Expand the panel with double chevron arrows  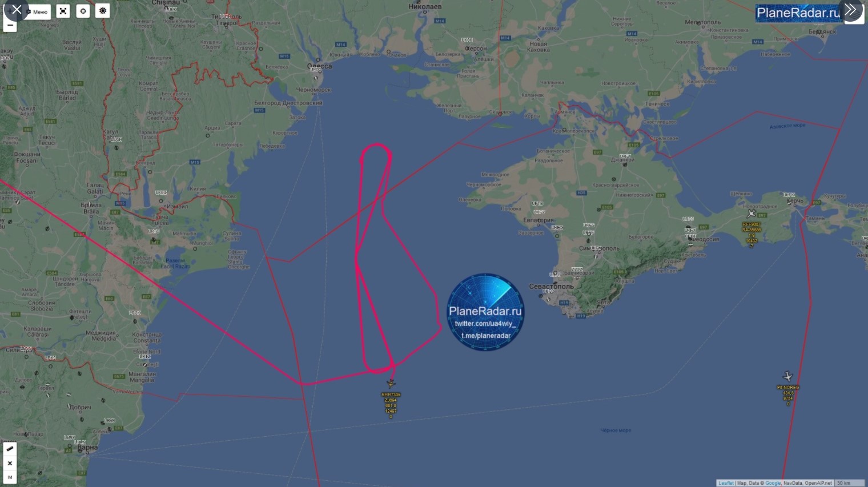[851, 10]
